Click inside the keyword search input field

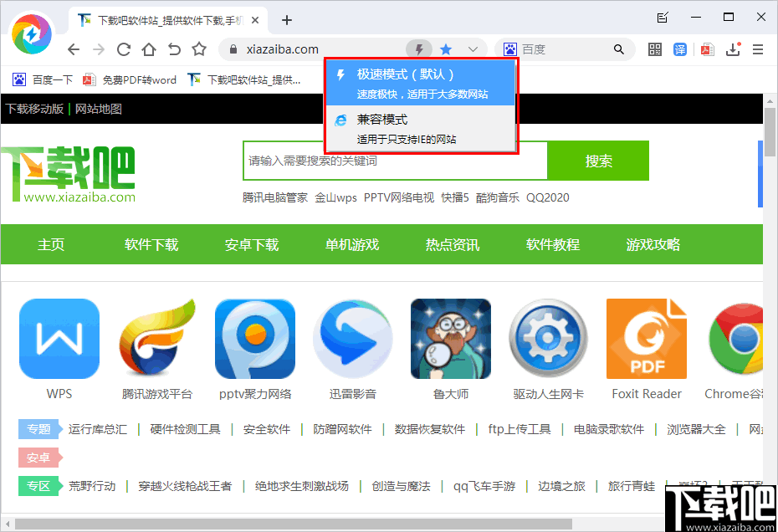click(385, 161)
